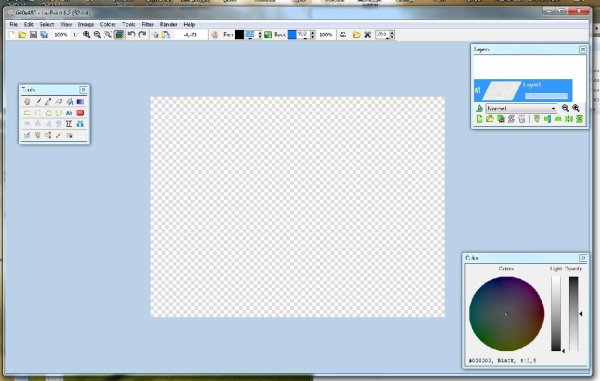Click the toolbar texture folder icon

356,35
